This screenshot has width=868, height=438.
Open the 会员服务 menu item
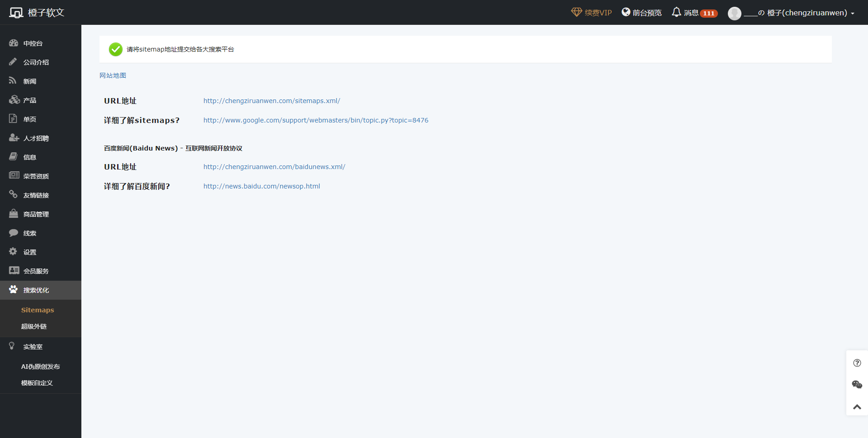(41, 271)
